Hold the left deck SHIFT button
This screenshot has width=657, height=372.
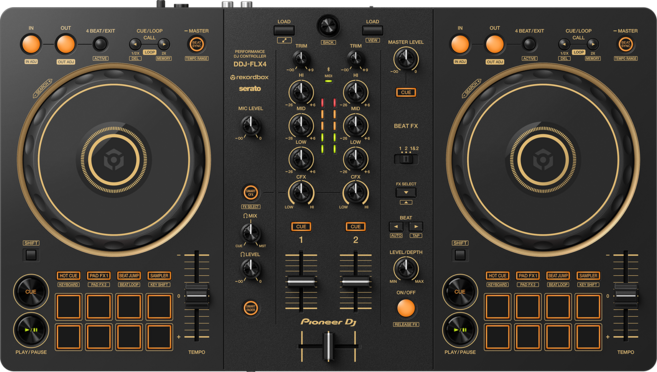pyautogui.click(x=31, y=255)
